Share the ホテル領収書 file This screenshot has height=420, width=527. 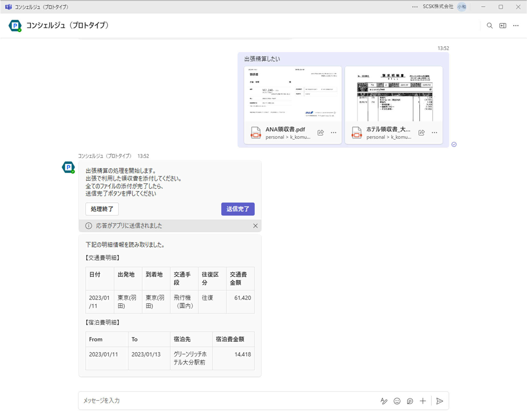422,133
